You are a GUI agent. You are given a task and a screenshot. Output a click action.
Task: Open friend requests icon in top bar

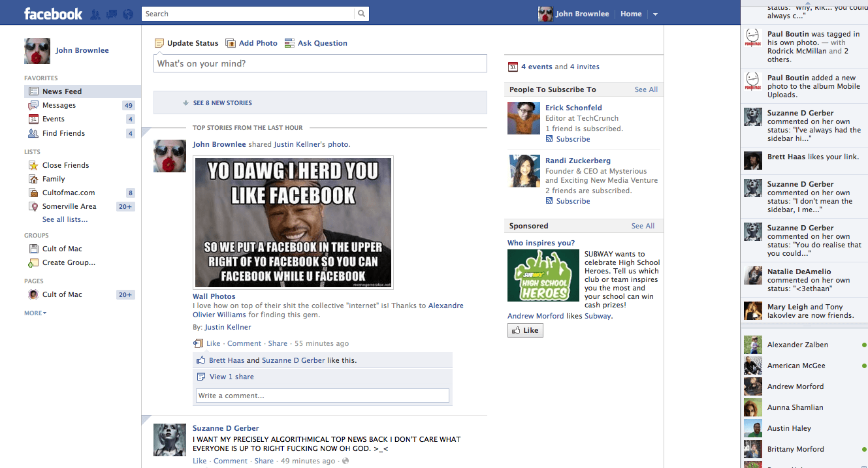(x=96, y=14)
